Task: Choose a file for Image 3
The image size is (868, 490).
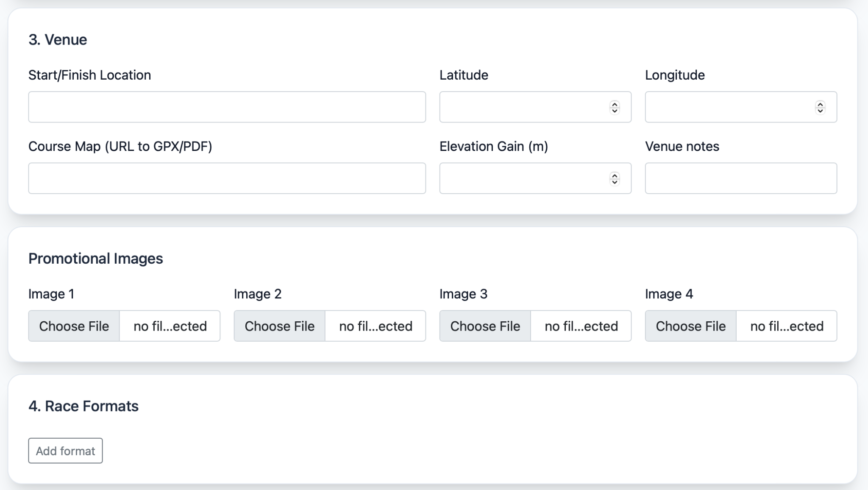Action: point(485,326)
